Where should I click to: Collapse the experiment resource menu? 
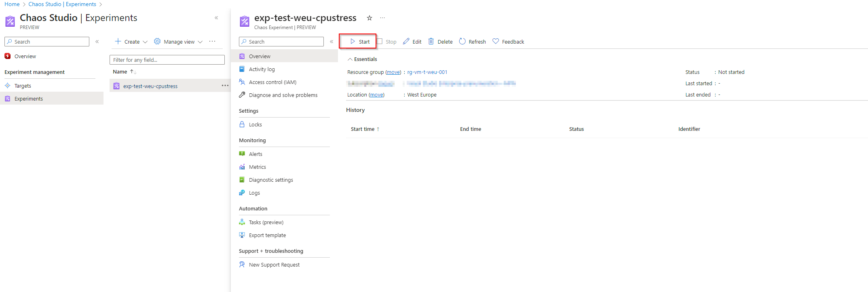tap(332, 42)
